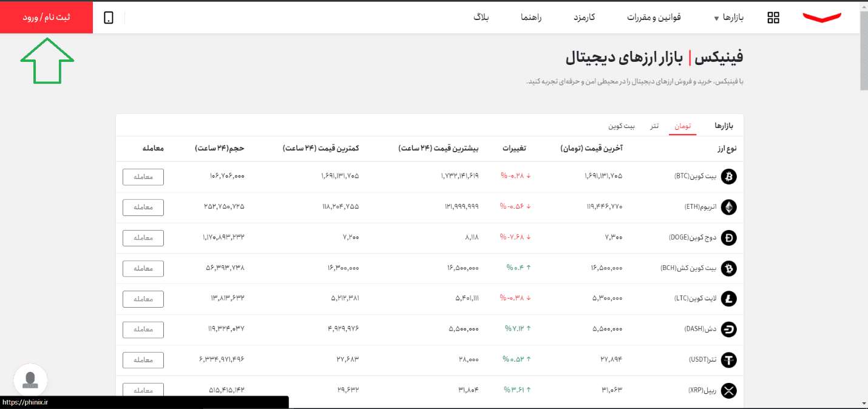Select the تتر market tab

click(x=654, y=126)
